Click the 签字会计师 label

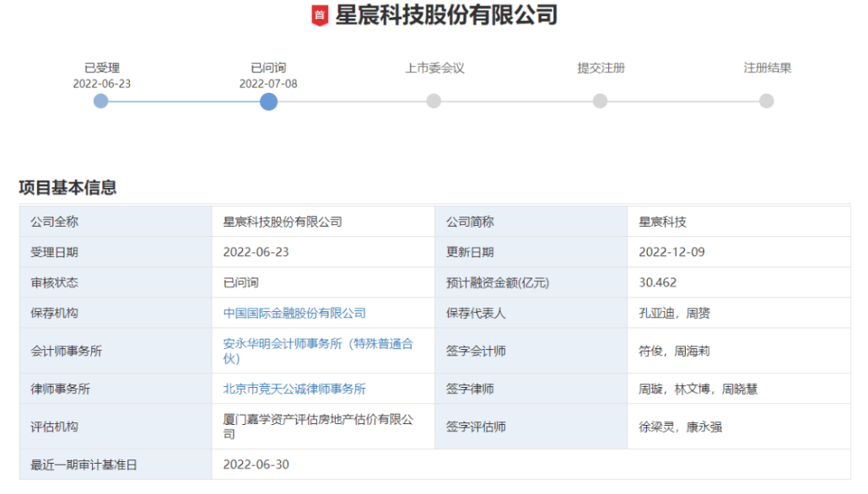[x=476, y=351]
